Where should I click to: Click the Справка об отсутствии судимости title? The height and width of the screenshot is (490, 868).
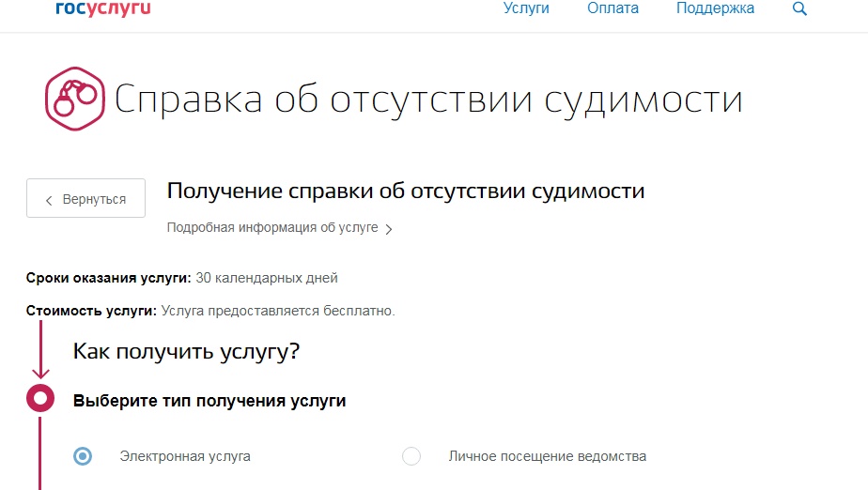[428, 100]
